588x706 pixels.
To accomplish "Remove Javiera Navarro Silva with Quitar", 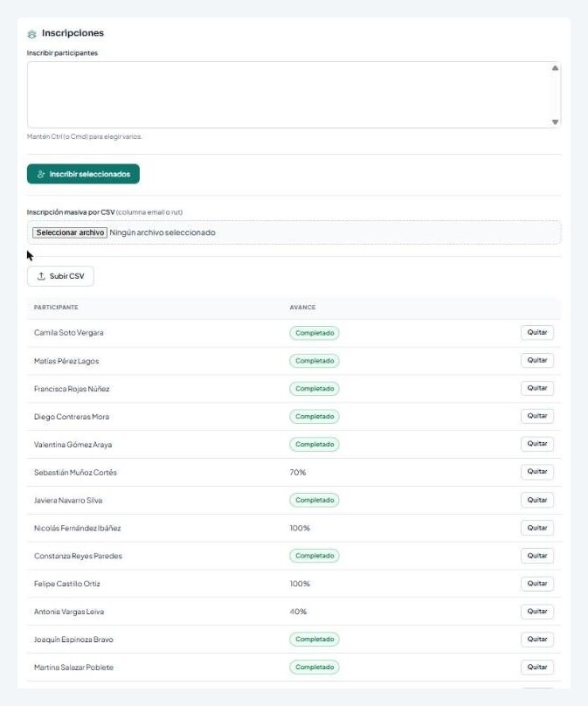I will 537,500.
